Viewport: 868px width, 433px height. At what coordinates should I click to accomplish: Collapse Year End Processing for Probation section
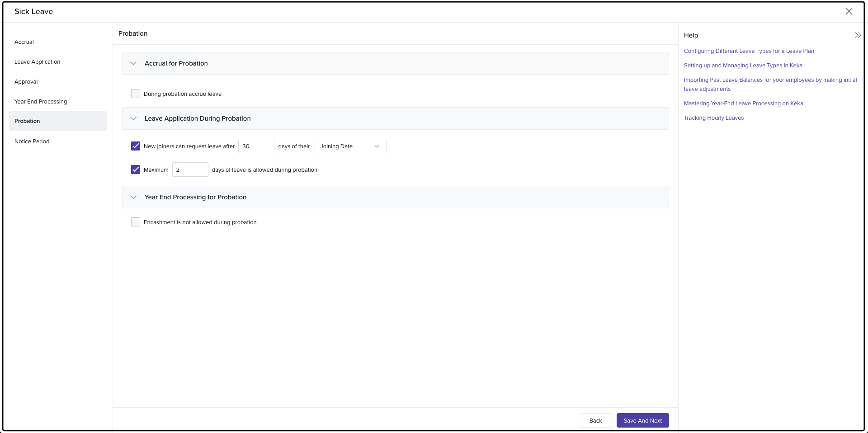pos(133,198)
